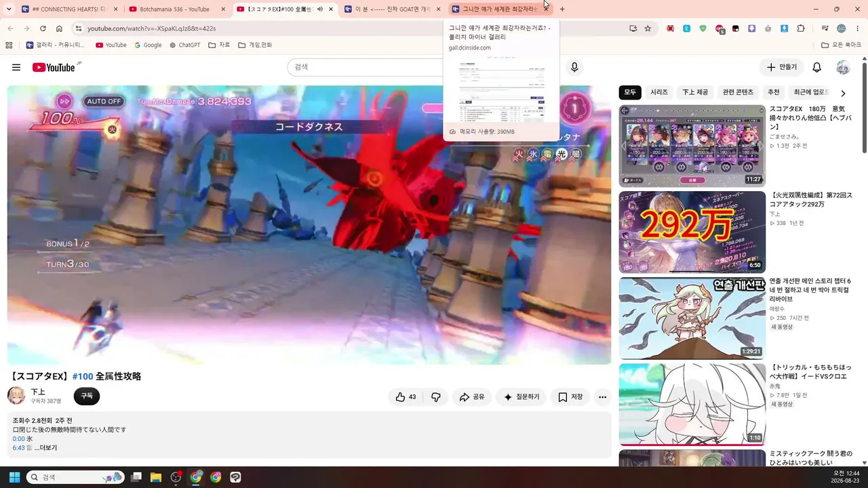The image size is (868, 488).
Task: View site information icon in address bar
Action: [x=79, y=28]
